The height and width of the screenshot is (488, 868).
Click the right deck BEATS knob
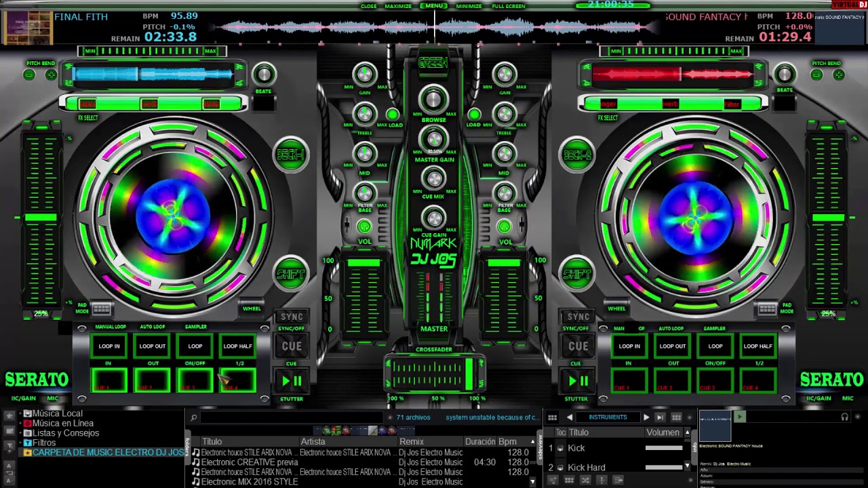click(785, 75)
